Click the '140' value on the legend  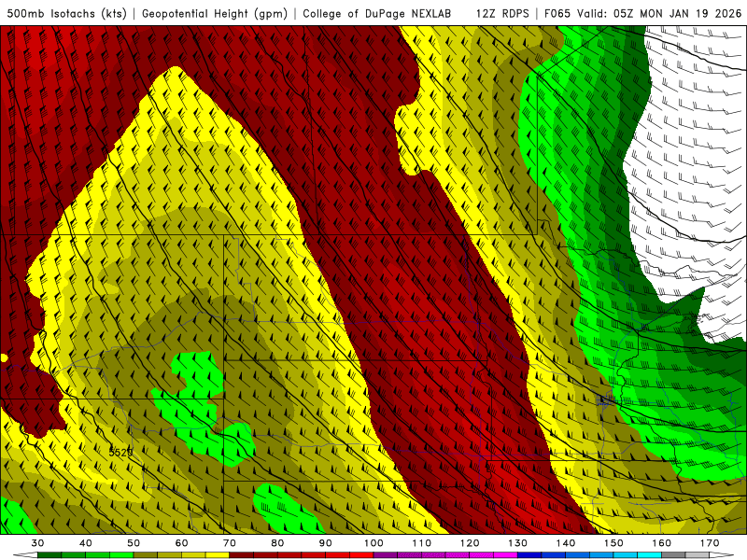pos(566,543)
